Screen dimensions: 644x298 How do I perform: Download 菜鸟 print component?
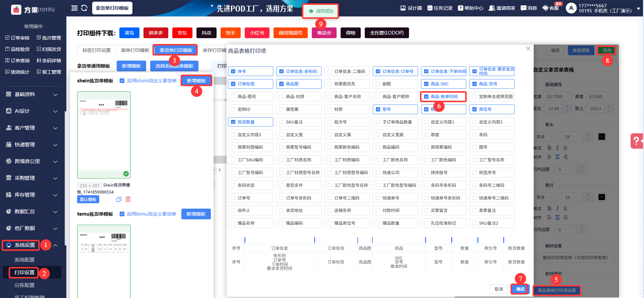tap(129, 33)
